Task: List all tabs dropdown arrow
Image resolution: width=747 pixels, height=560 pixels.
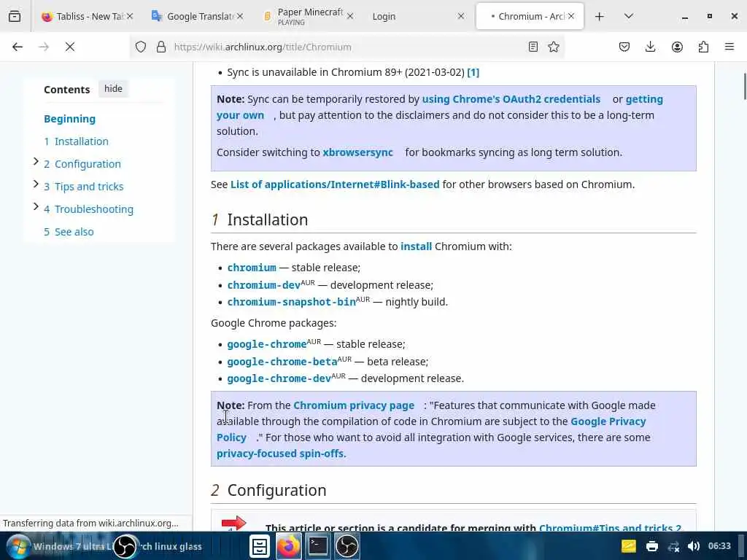Action: 628,16
